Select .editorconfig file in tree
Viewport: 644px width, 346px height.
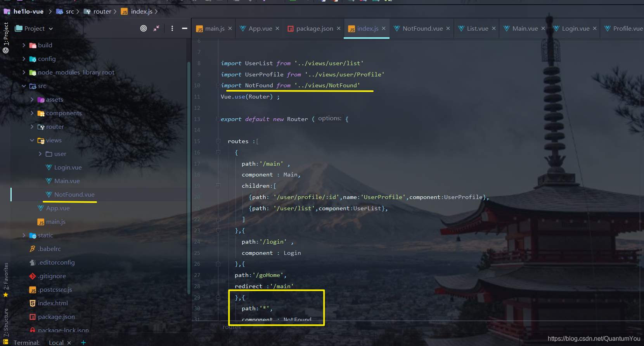tap(56, 263)
